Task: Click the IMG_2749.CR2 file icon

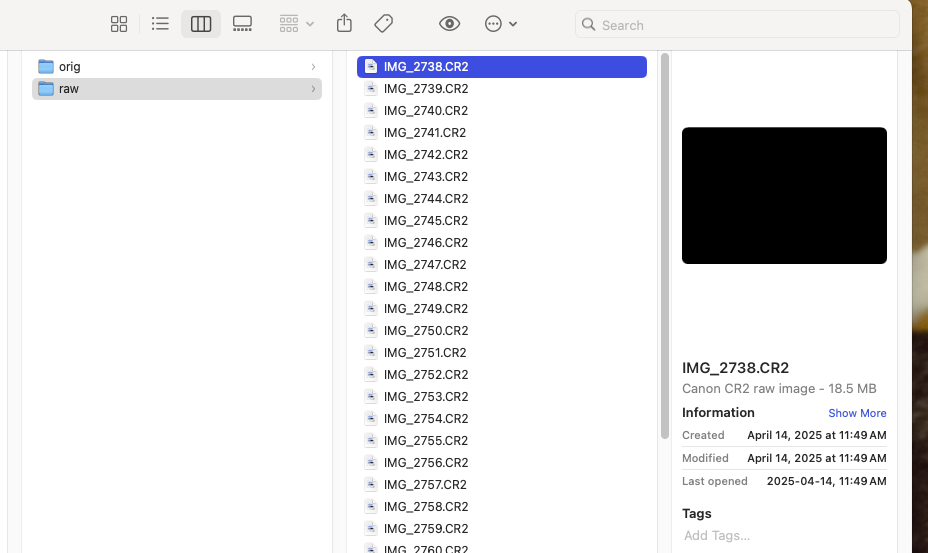Action: 370,308
